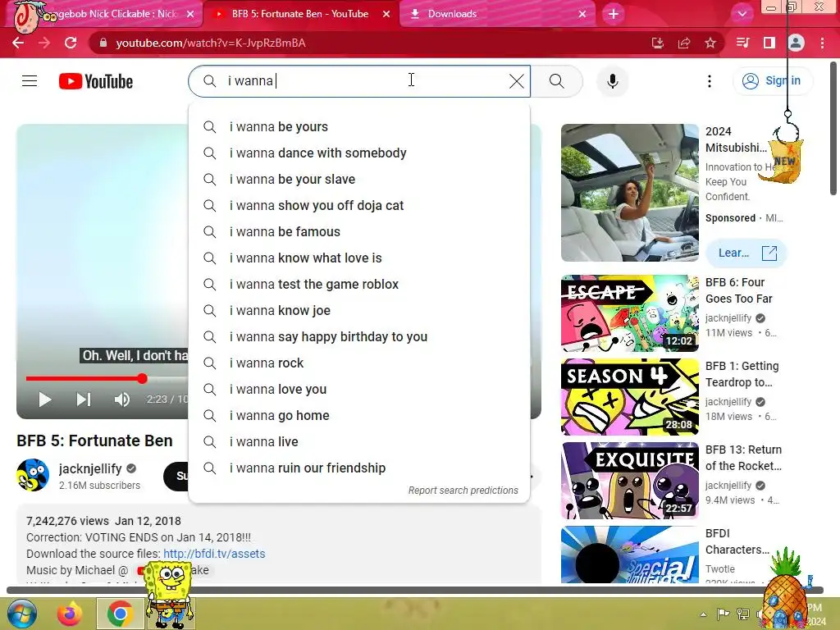Image resolution: width=840 pixels, height=630 pixels.
Task: Click the Sign in button
Action: (x=772, y=81)
